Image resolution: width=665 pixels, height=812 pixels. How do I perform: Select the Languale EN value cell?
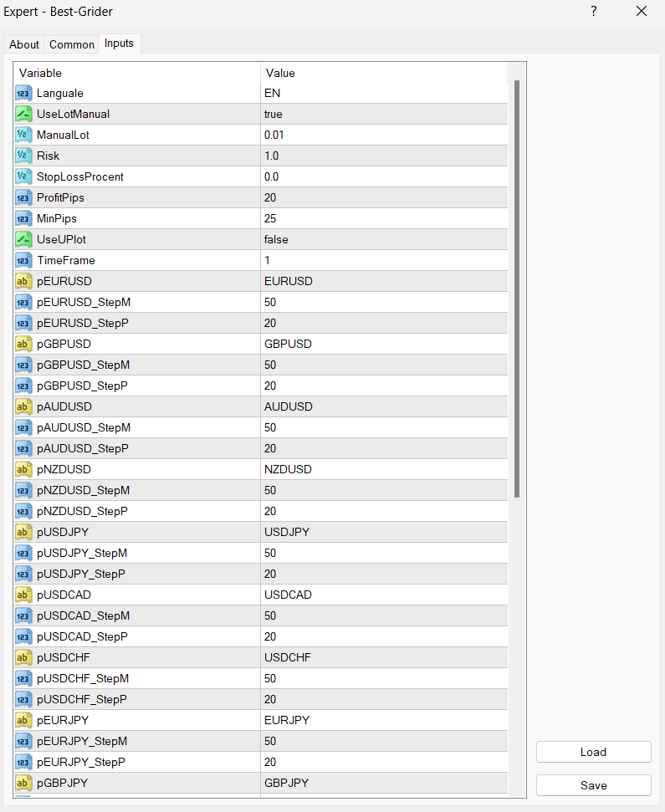tap(383, 93)
